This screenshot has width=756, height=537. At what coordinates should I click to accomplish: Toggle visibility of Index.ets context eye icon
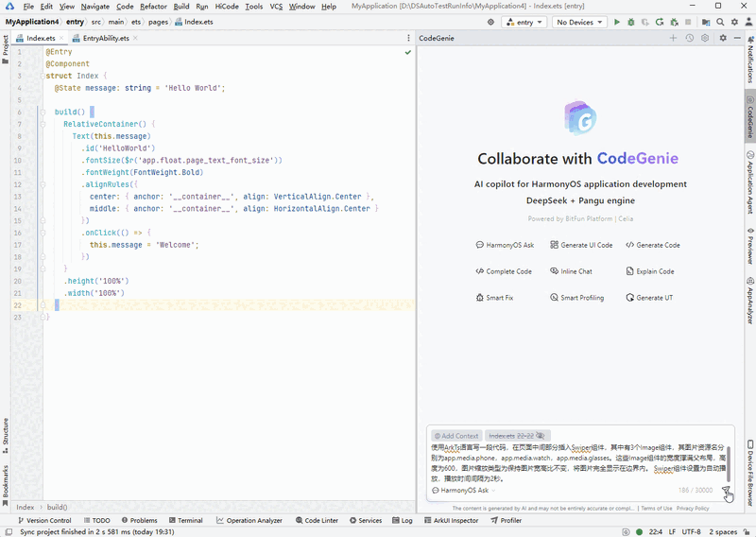click(x=541, y=436)
